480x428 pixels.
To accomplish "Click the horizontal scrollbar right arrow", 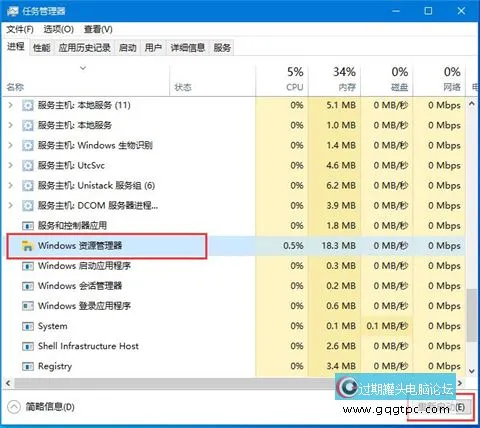I will point(460,383).
